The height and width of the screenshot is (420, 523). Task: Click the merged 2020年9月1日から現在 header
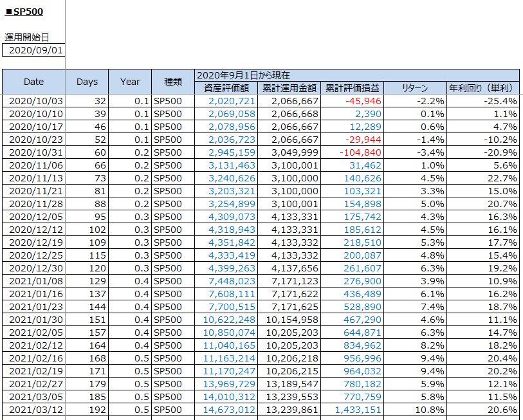tap(356, 75)
